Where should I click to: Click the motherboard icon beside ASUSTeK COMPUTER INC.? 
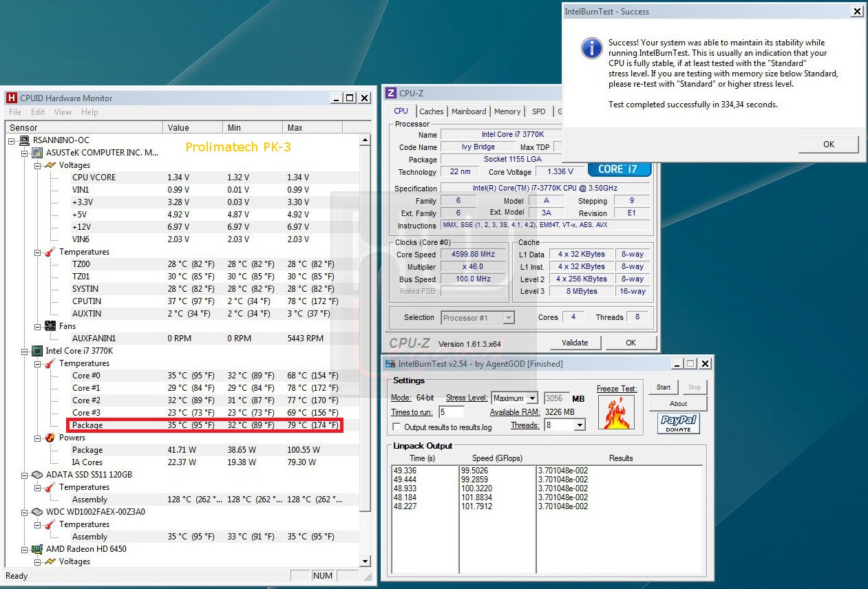tap(38, 153)
